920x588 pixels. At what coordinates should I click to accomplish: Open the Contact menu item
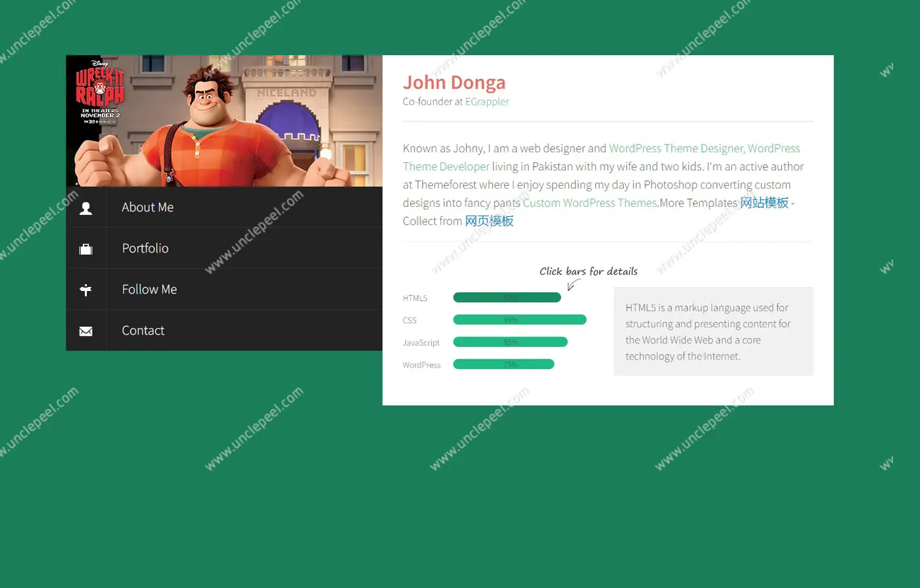pyautogui.click(x=224, y=330)
